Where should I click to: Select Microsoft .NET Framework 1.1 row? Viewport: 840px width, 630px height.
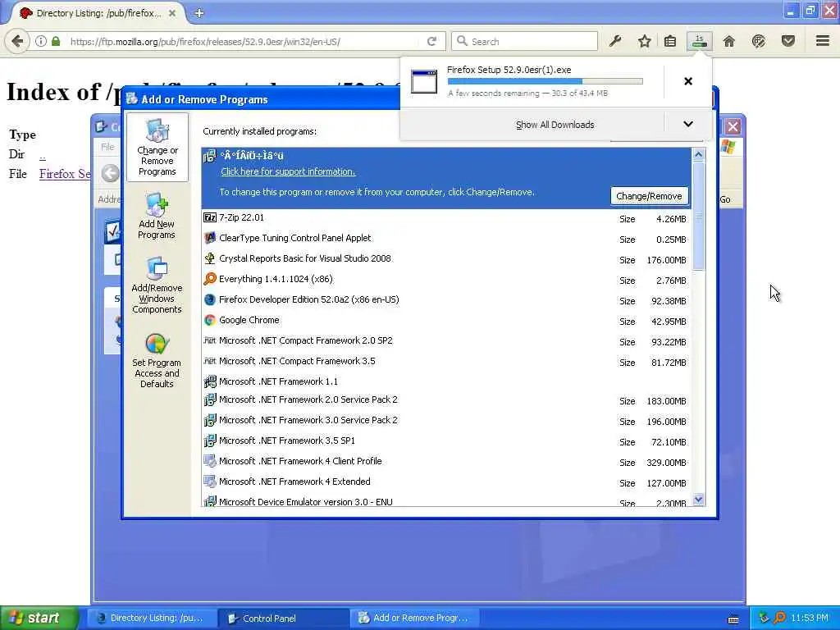click(x=446, y=381)
